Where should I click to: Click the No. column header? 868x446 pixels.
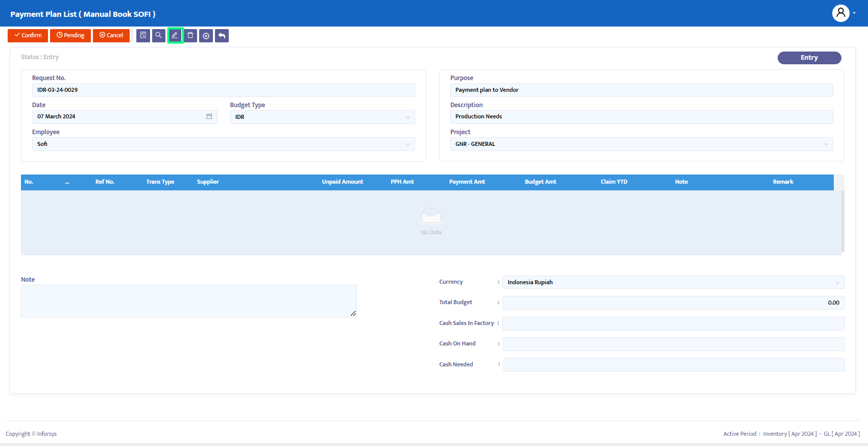[29, 182]
